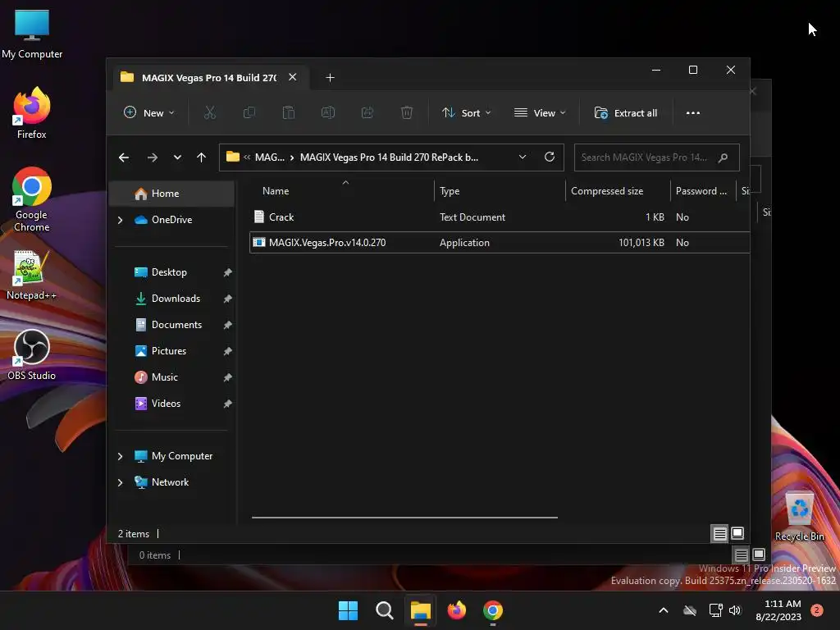Open the Windows Start menu
Screen dimensions: 840x630
(x=348, y=610)
